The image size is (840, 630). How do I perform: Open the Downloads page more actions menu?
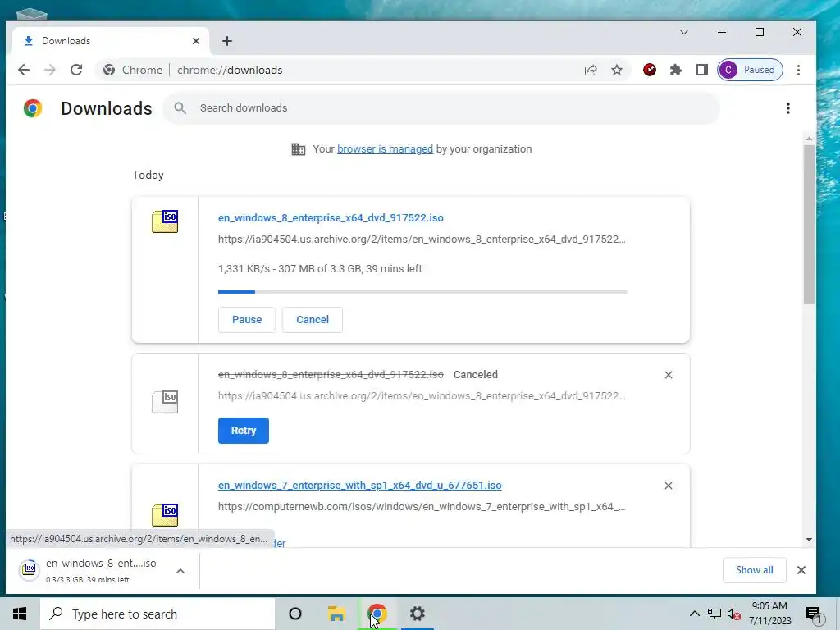point(787,108)
